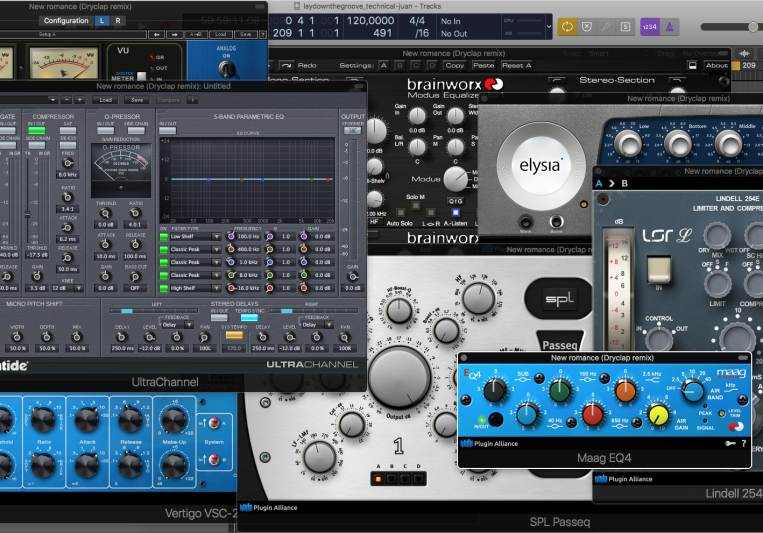Select brainworx settings slot A
Image resolution: width=763 pixels, height=533 pixels.
coord(383,65)
